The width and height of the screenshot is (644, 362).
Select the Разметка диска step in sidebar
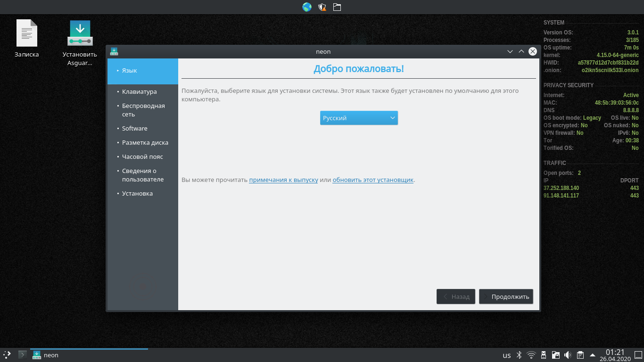coord(145,142)
